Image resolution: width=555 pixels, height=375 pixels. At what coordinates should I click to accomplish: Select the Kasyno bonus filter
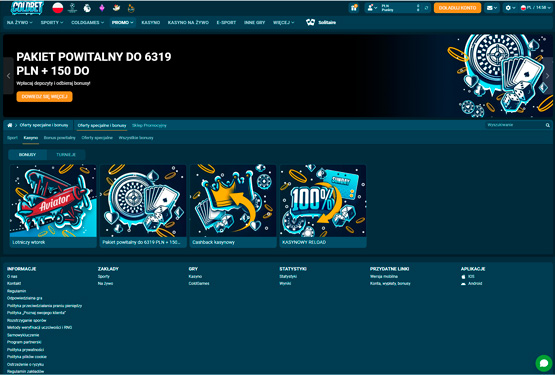coord(31,138)
